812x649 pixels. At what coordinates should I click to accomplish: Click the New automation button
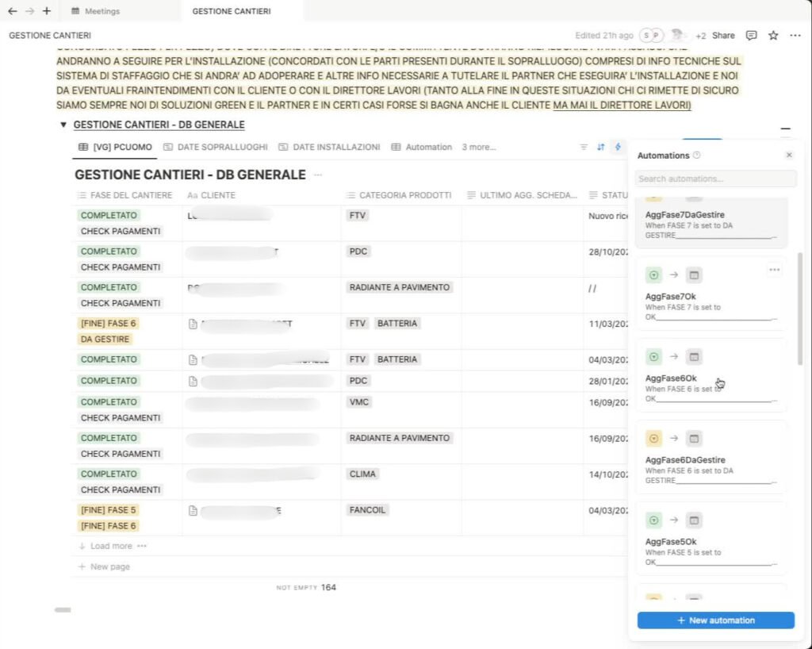pyautogui.click(x=715, y=620)
